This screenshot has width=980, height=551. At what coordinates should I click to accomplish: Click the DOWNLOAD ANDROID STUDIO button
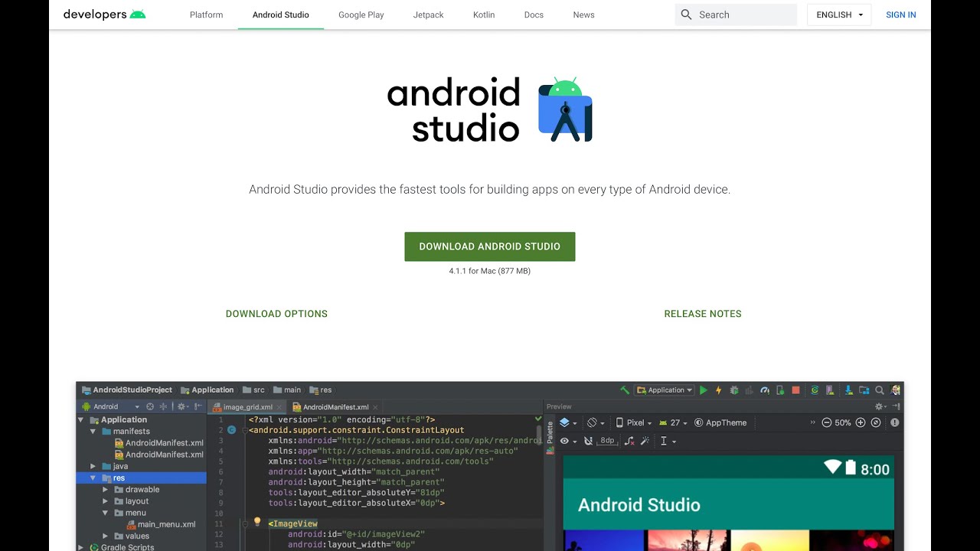(490, 246)
